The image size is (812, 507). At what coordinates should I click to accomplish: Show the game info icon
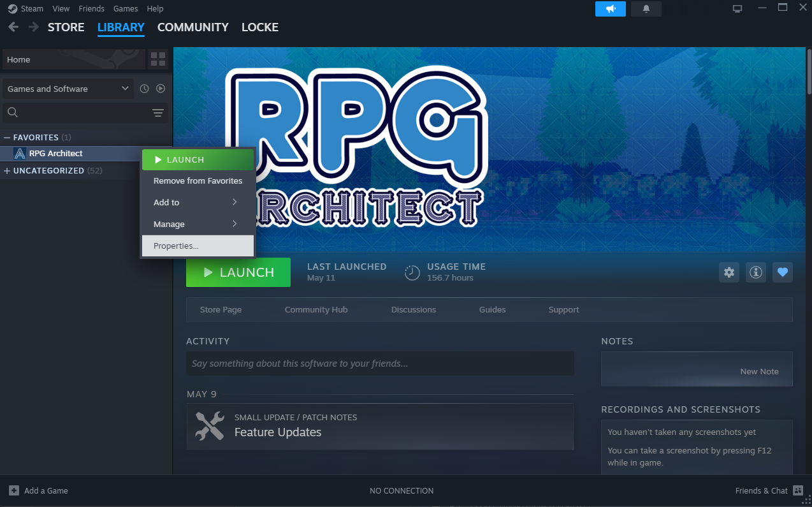tap(756, 272)
